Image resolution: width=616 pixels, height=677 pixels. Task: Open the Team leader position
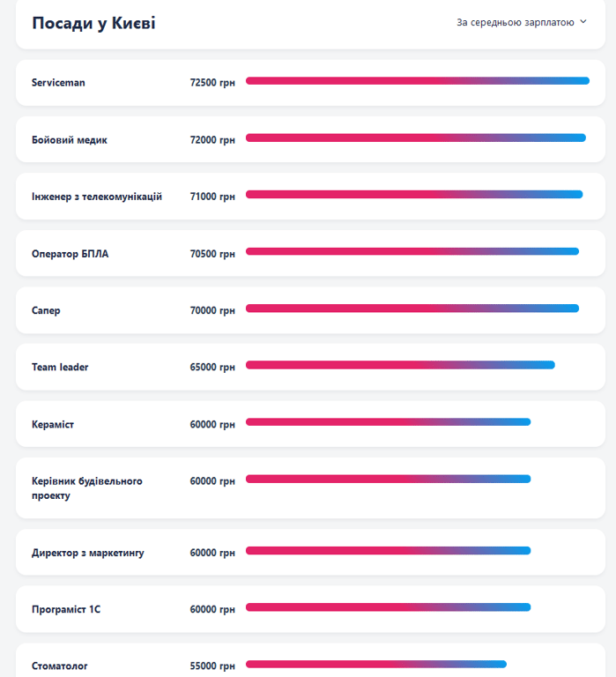60,367
